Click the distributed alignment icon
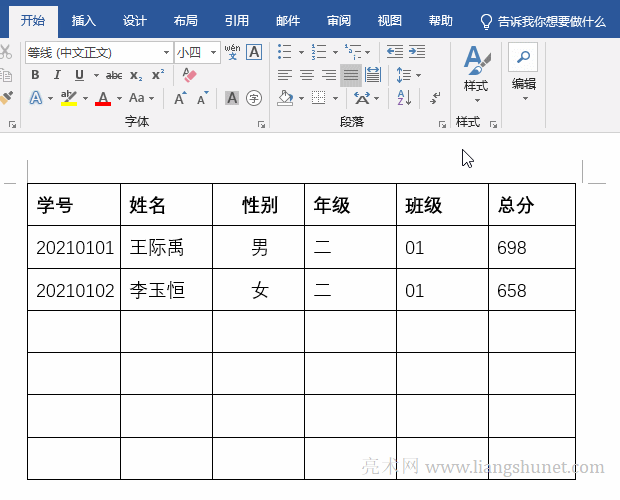620x500 pixels. [x=373, y=75]
